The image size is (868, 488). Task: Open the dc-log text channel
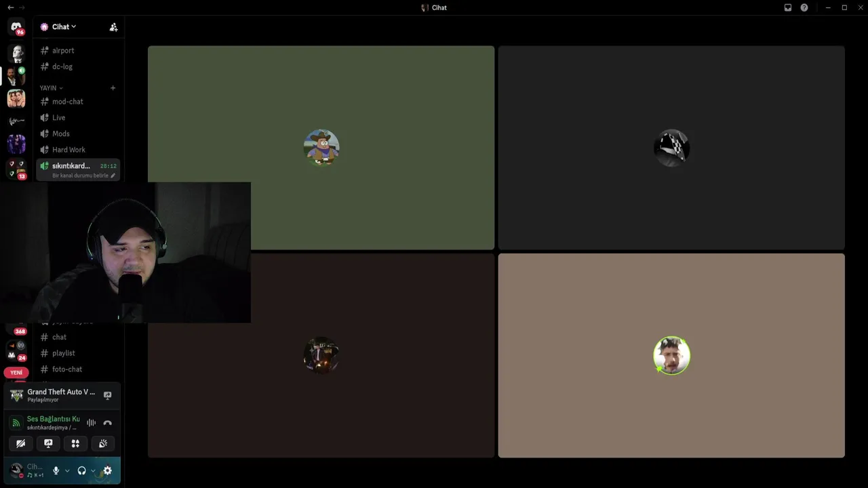click(x=78, y=66)
